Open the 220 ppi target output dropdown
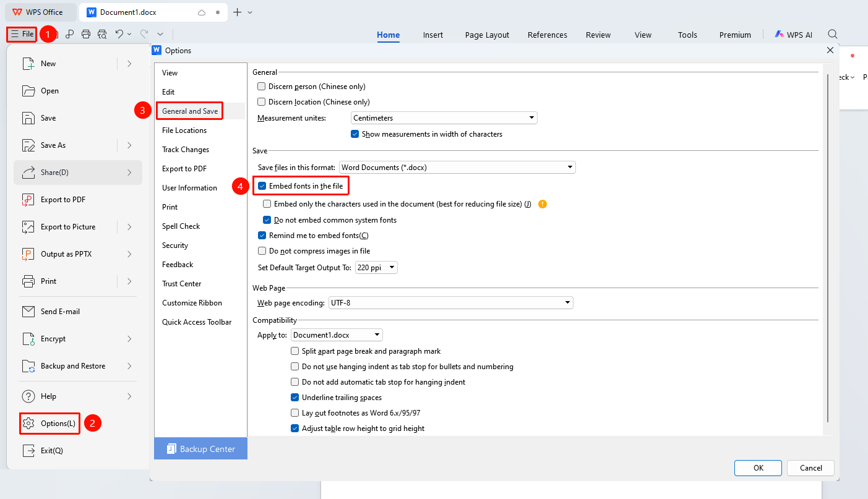Viewport: 868px width, 499px height. [376, 268]
